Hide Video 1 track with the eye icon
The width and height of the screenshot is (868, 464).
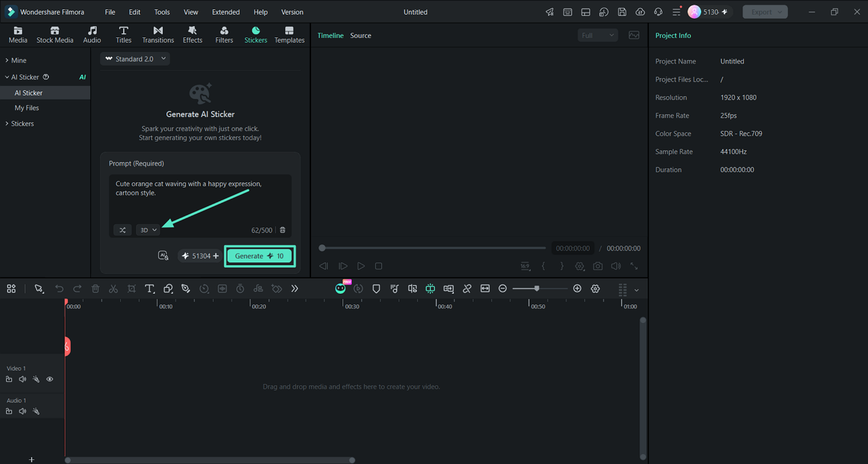(x=49, y=379)
